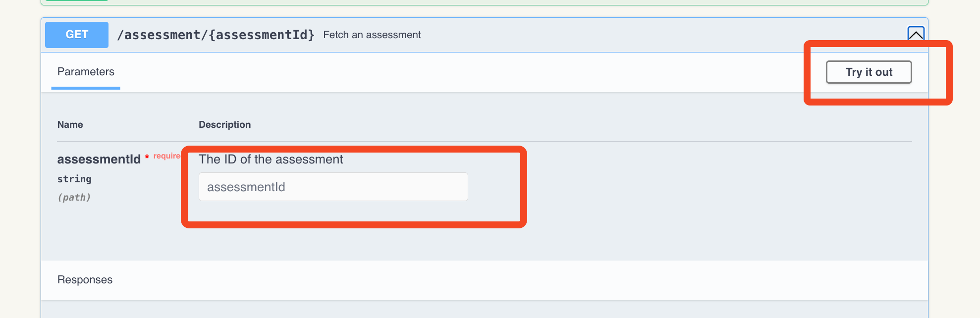Click the blue GET method badge
980x318 pixels.
[x=77, y=35]
